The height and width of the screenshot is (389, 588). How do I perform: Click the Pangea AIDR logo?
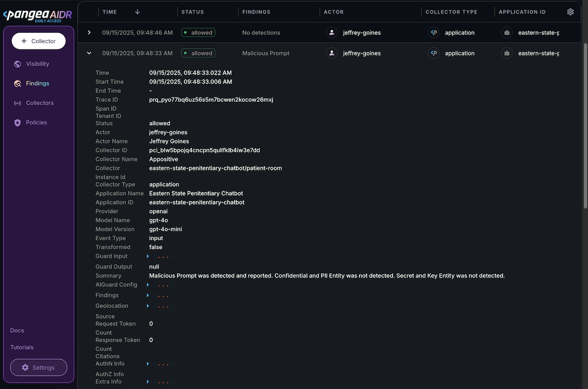38,16
